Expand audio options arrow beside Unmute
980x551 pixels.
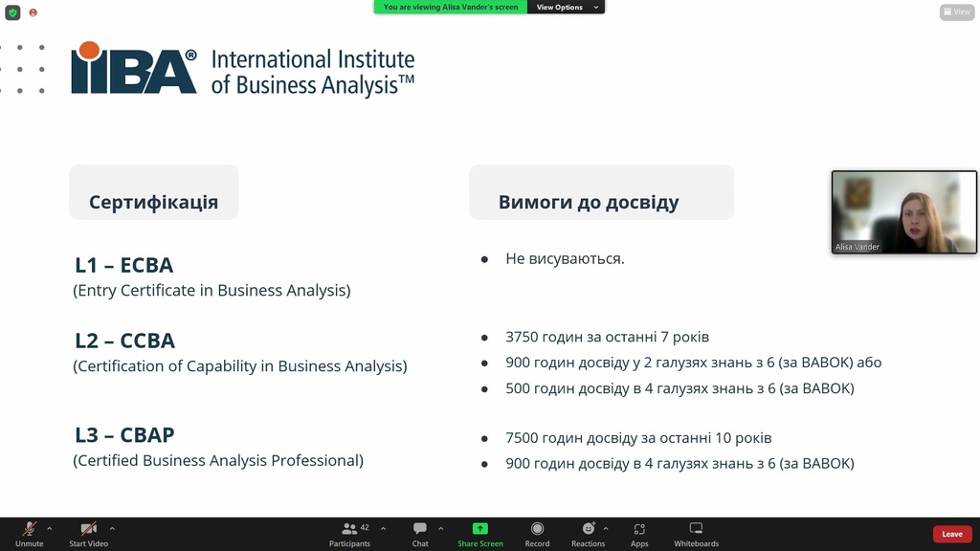coord(50,528)
